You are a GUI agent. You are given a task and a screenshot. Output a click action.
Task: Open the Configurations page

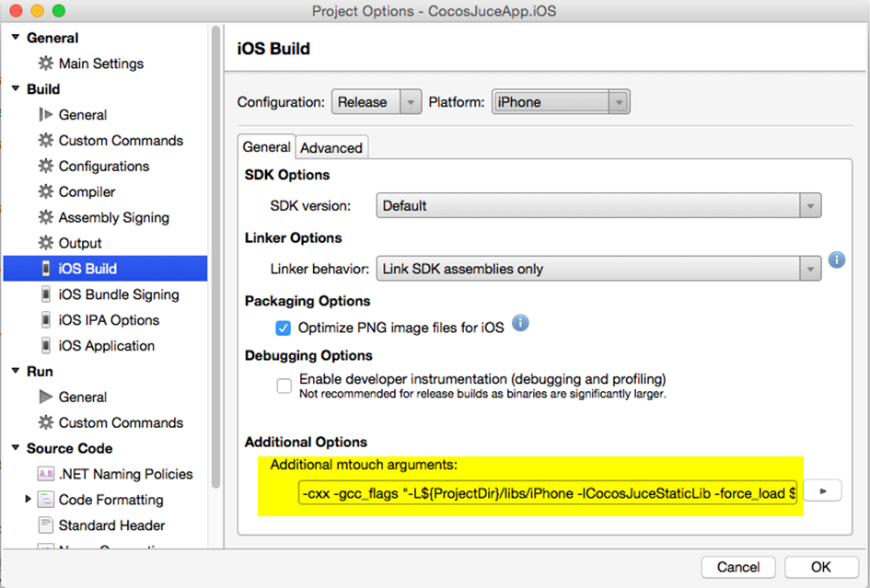(x=104, y=166)
